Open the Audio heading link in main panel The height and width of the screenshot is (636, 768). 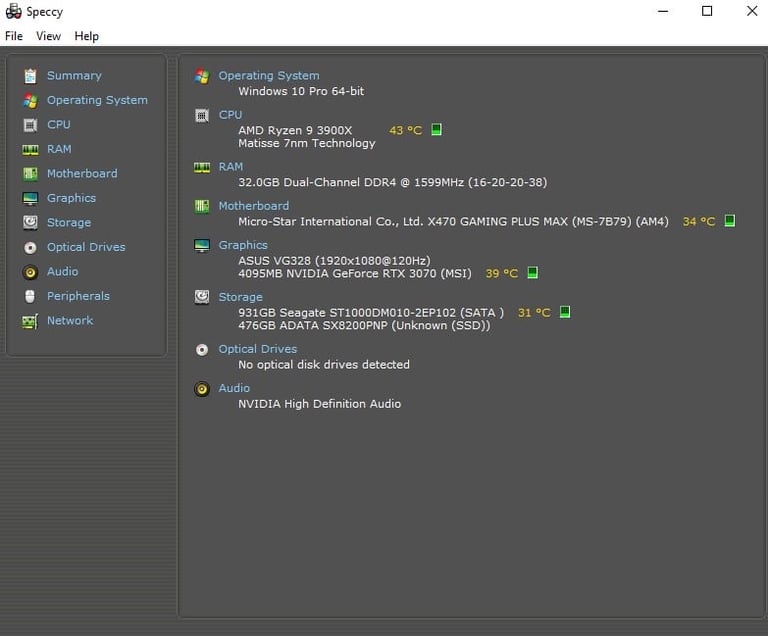point(234,388)
